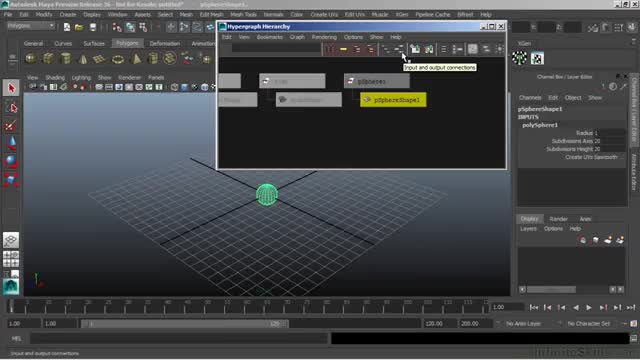Switch to the Deformation shelf tab

(164, 43)
